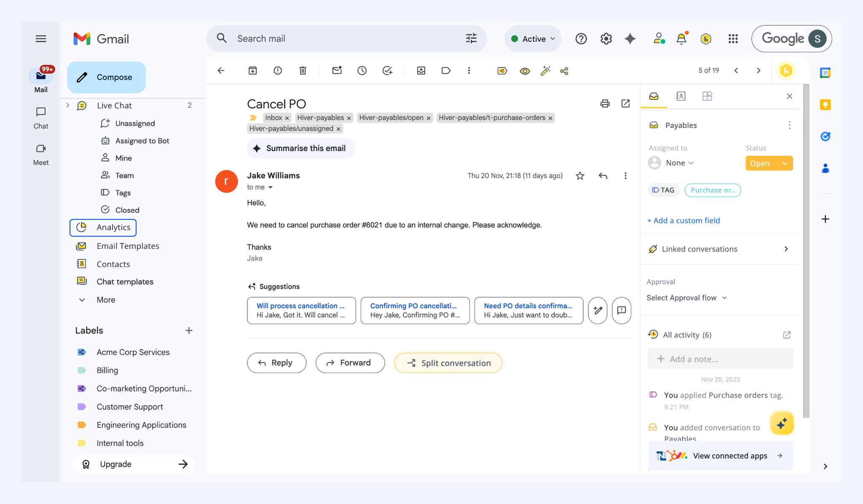Open the Select Approval flow dropdown
This screenshot has width=863, height=504.
[x=687, y=298]
